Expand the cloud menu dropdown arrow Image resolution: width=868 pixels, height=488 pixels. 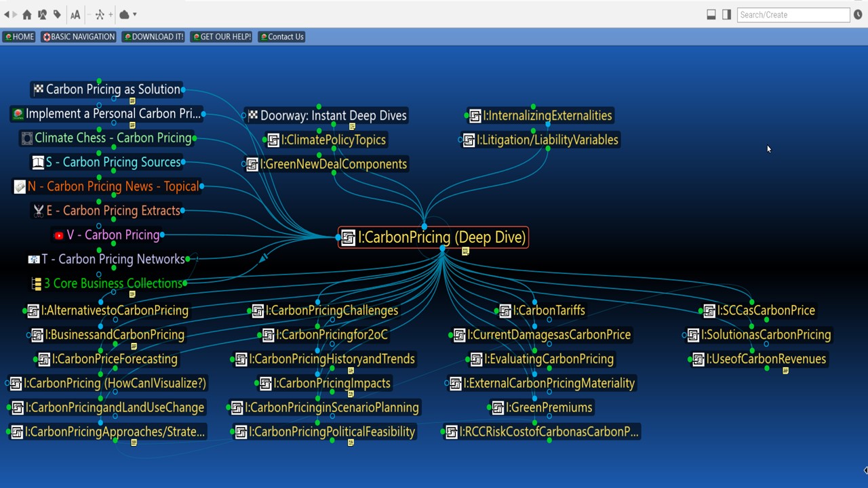click(135, 14)
